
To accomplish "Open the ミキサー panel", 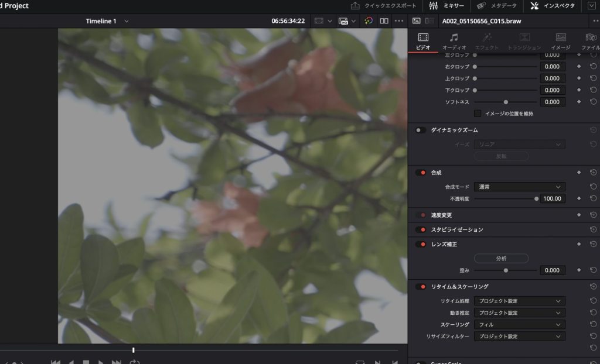I will click(446, 6).
